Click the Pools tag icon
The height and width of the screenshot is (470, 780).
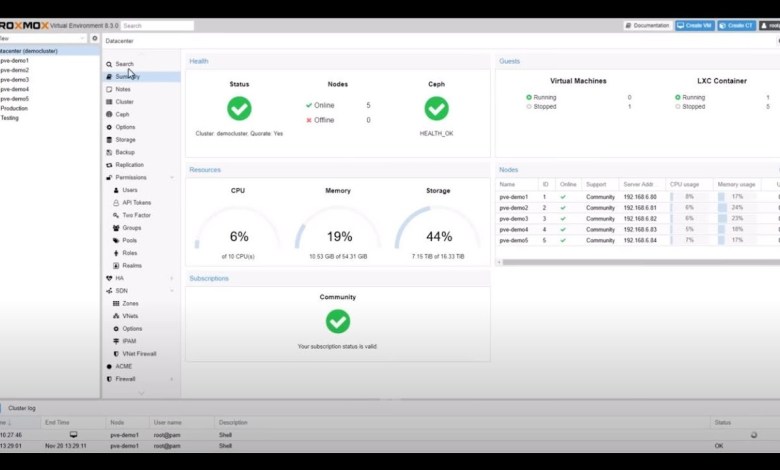[x=116, y=241]
